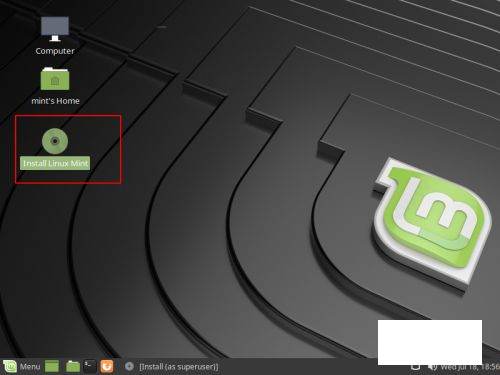
Task: Click the disc icon beside Install taskbar entry
Action: click(x=129, y=366)
